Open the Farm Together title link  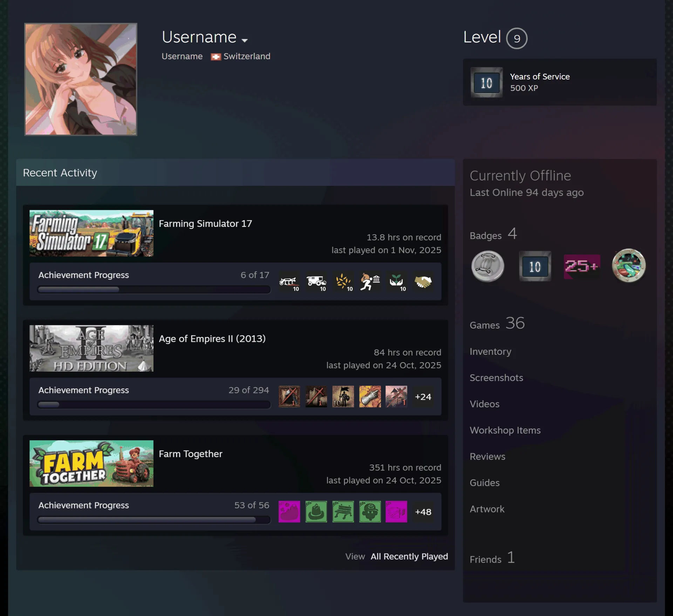pyautogui.click(x=190, y=454)
